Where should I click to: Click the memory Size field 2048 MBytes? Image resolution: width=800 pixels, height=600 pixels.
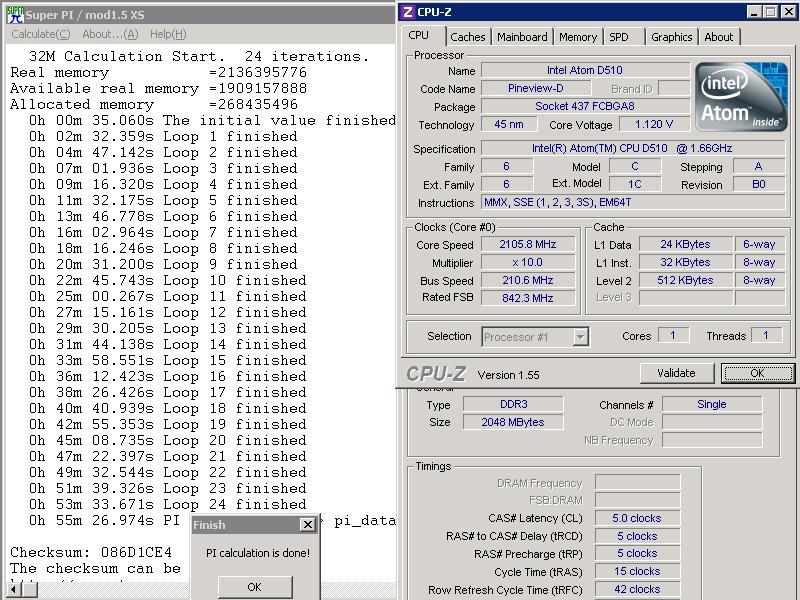pos(513,422)
